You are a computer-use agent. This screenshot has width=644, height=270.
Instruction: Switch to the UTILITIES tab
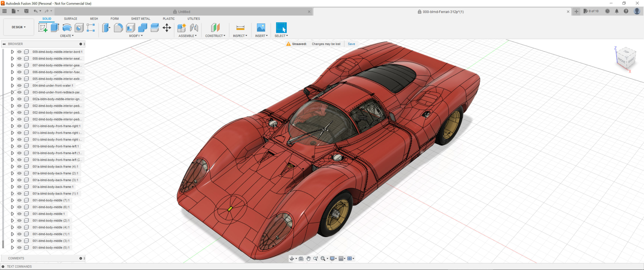[x=194, y=19]
